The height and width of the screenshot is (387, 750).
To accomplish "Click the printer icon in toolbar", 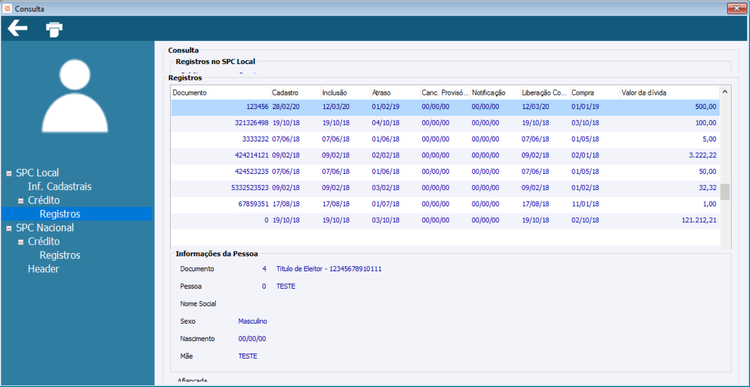I will coord(54,30).
